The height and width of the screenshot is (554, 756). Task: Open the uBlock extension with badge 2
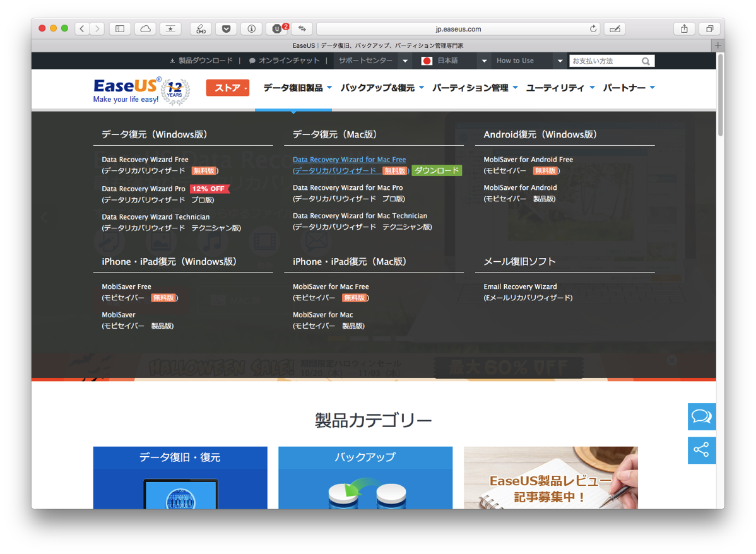pyautogui.click(x=277, y=29)
